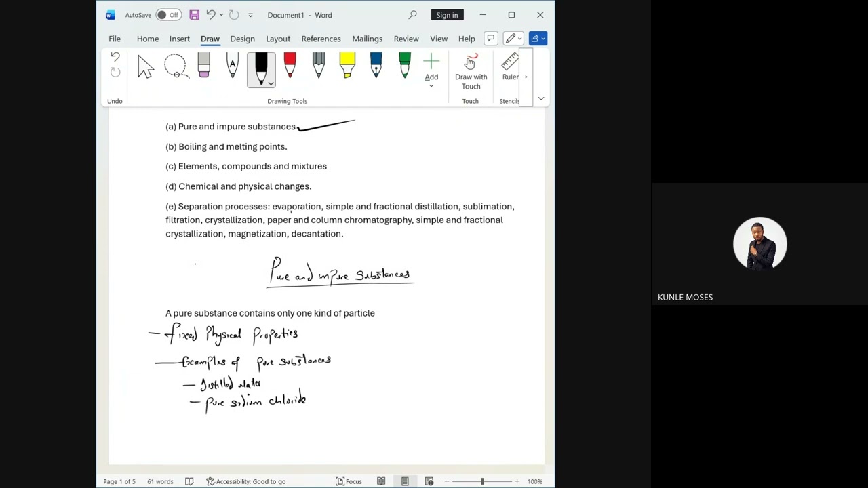Open the Undo history dropdown arrow

click(x=221, y=15)
